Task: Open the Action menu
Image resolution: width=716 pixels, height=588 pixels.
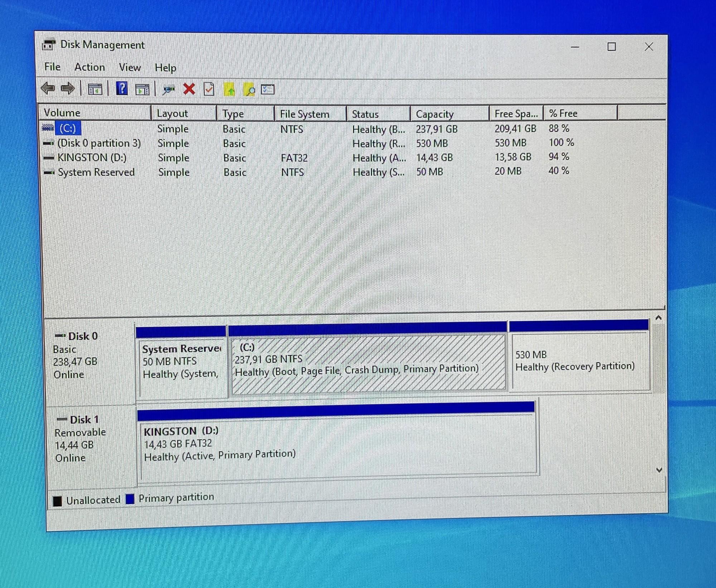Action: (89, 67)
